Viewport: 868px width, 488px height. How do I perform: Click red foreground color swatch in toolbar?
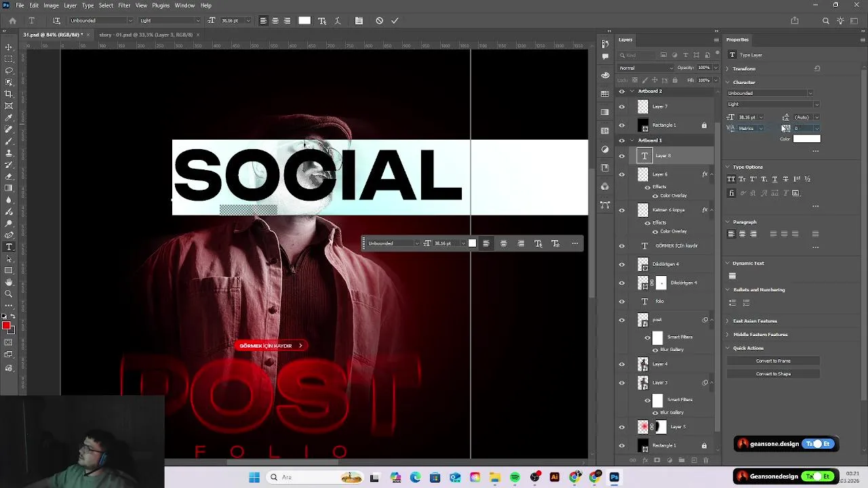pos(6,327)
